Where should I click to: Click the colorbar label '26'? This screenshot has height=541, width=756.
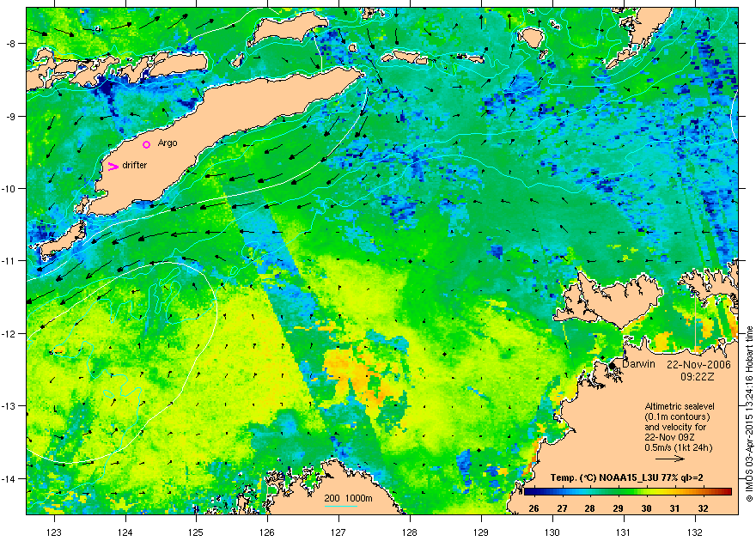click(x=533, y=508)
